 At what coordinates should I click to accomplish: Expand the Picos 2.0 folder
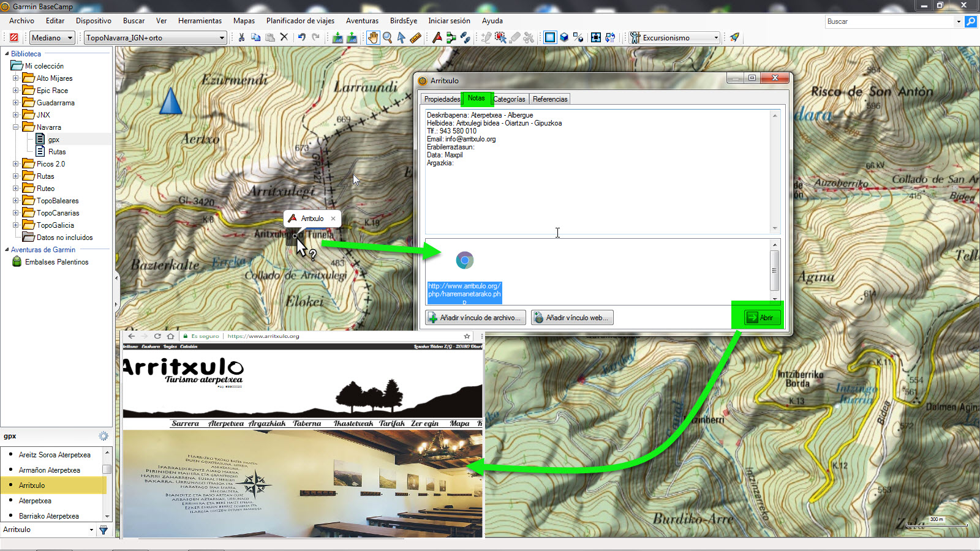click(x=16, y=163)
